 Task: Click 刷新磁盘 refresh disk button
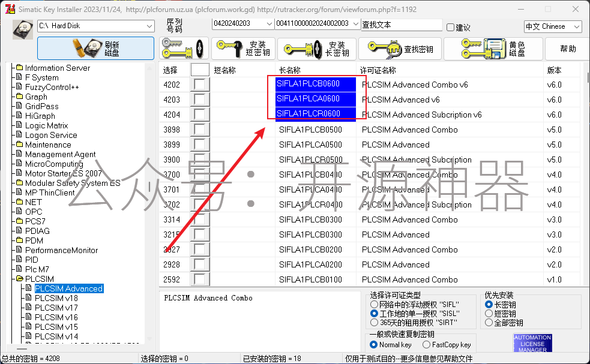click(x=95, y=48)
